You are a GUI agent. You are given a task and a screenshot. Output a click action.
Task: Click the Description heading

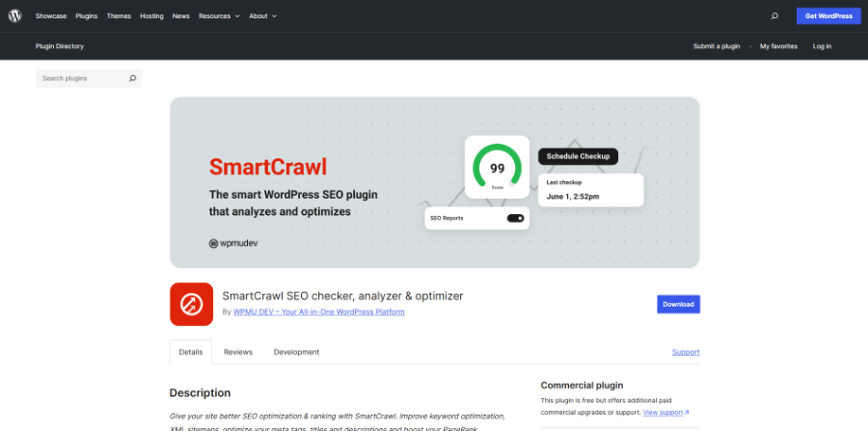click(200, 392)
